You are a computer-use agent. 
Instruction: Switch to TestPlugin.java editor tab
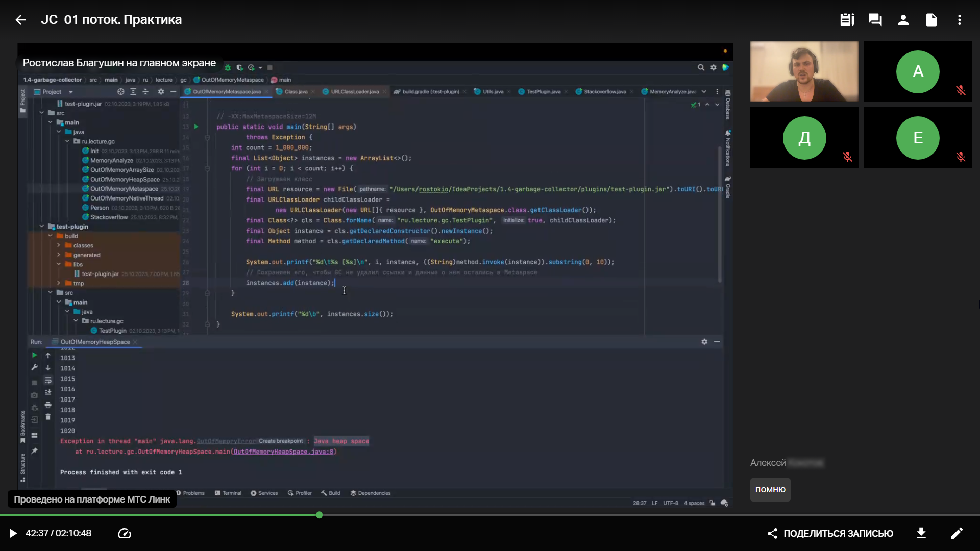click(x=543, y=92)
